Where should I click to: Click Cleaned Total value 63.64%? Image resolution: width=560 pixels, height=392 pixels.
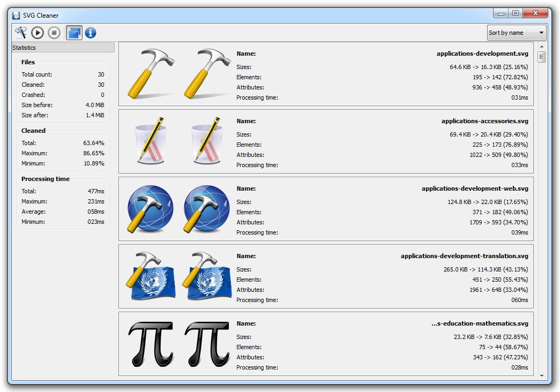[x=94, y=143]
